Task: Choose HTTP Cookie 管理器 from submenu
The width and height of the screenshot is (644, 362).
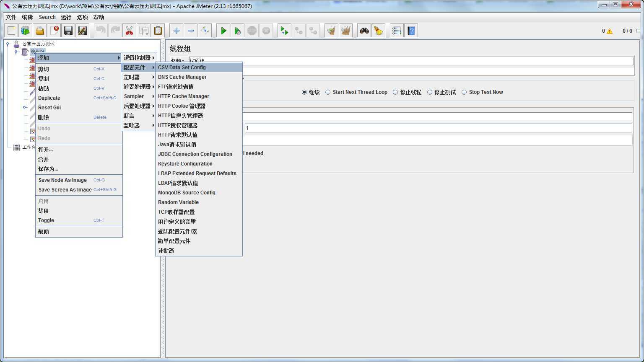Action: tap(199, 106)
